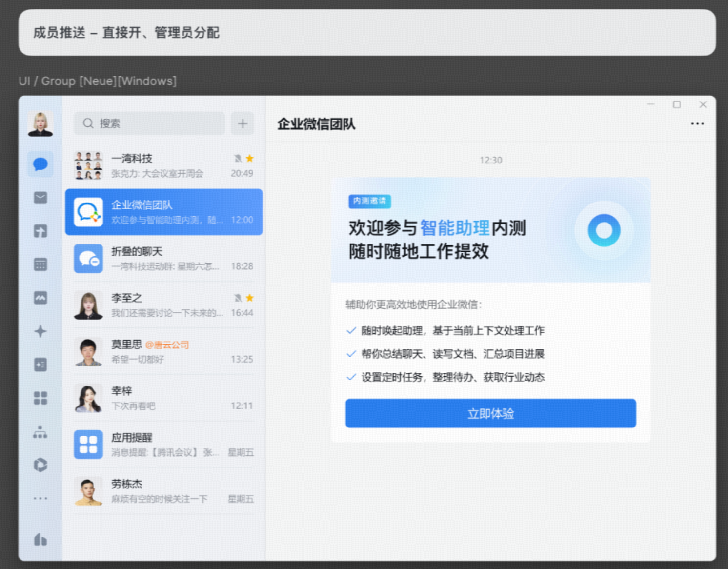Select the Messages chat bubble sidebar icon
Screen dimensions: 728x569
click(x=40, y=164)
